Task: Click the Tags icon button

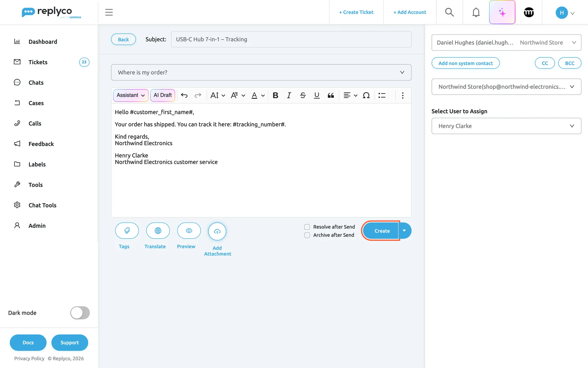Action: (127, 231)
